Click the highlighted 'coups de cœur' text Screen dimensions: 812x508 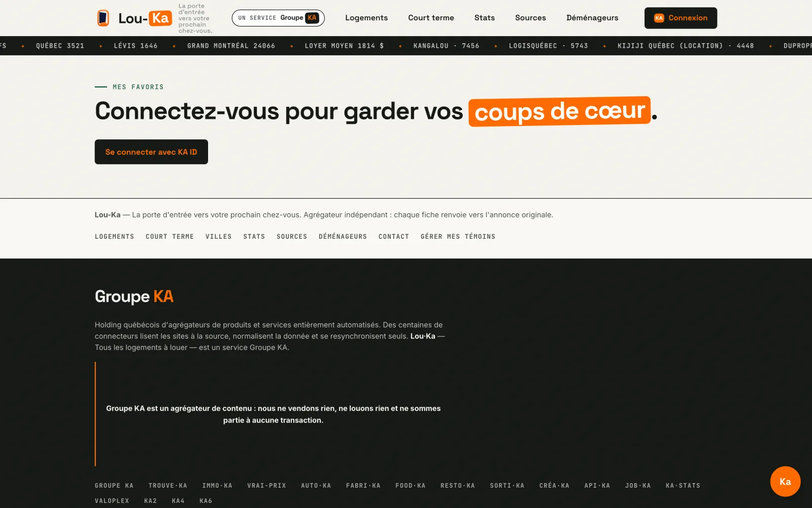pyautogui.click(x=560, y=111)
